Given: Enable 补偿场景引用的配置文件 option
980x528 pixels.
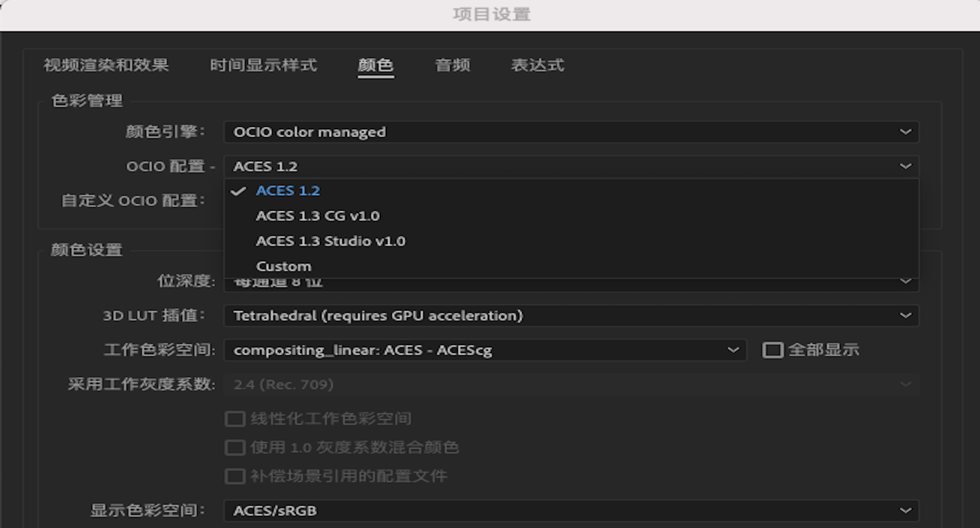Looking at the screenshot, I should tap(235, 476).
